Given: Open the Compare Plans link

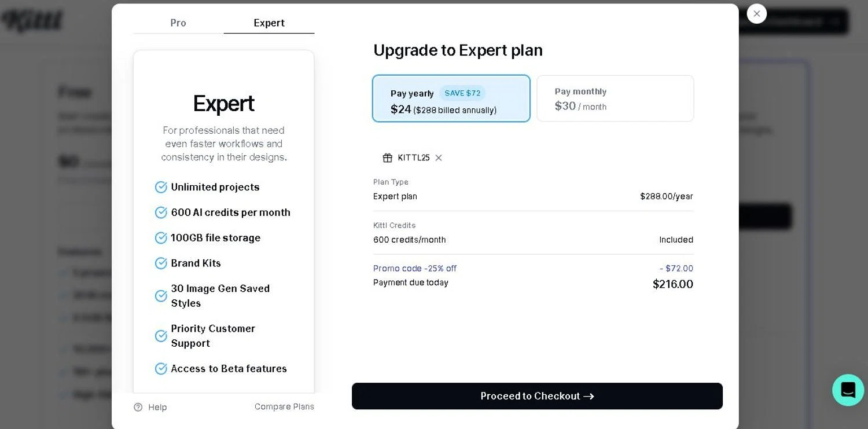Looking at the screenshot, I should pyautogui.click(x=284, y=407).
